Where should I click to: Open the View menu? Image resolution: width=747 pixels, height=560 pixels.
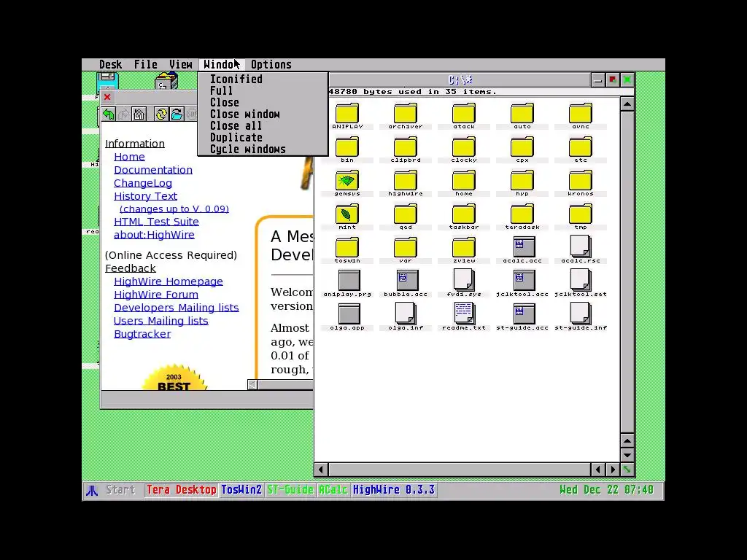coord(181,65)
